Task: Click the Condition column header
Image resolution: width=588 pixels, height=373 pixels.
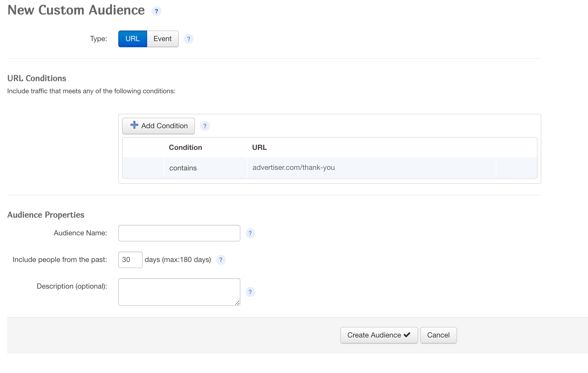Action: point(185,147)
